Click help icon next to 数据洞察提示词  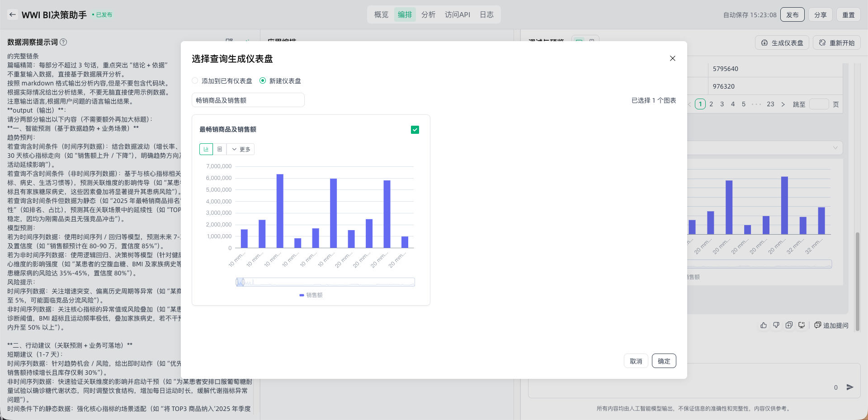64,42
